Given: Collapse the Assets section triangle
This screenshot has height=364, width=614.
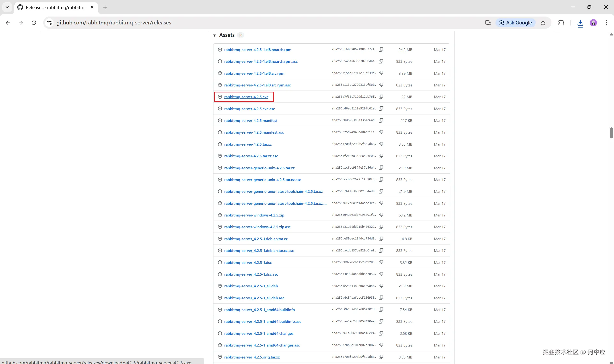Looking at the screenshot, I should 214,36.
